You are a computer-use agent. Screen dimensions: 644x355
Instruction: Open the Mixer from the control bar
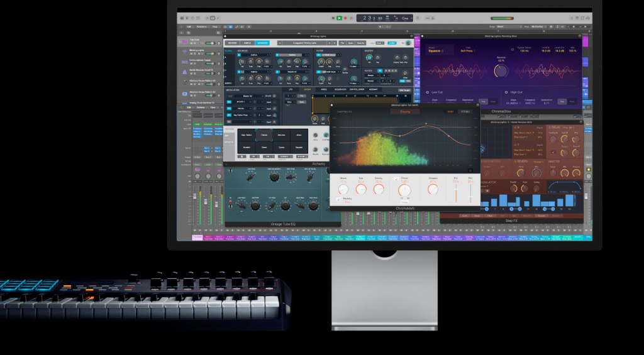point(213,18)
